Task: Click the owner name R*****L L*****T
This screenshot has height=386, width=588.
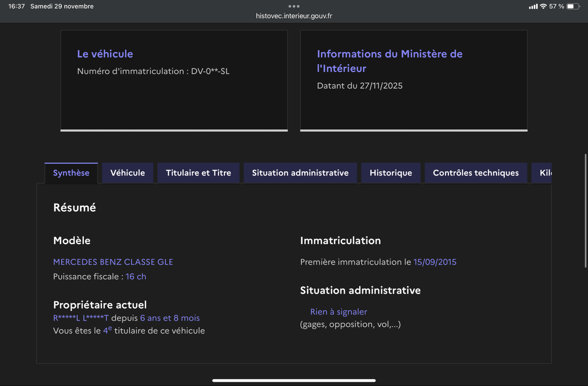Action: pyautogui.click(x=81, y=318)
